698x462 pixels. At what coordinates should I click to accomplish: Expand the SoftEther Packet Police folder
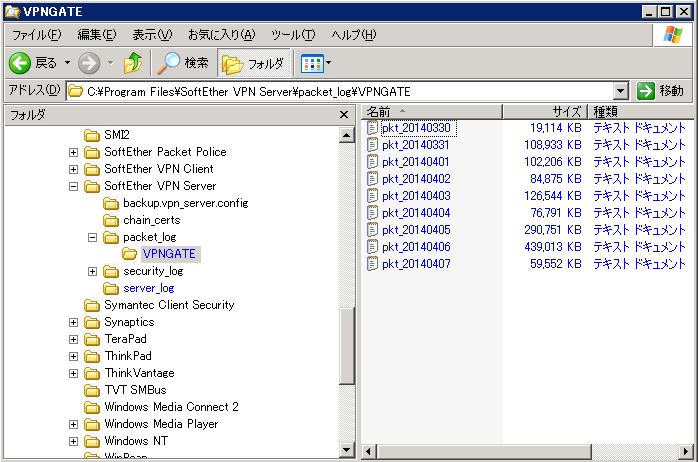[73, 152]
